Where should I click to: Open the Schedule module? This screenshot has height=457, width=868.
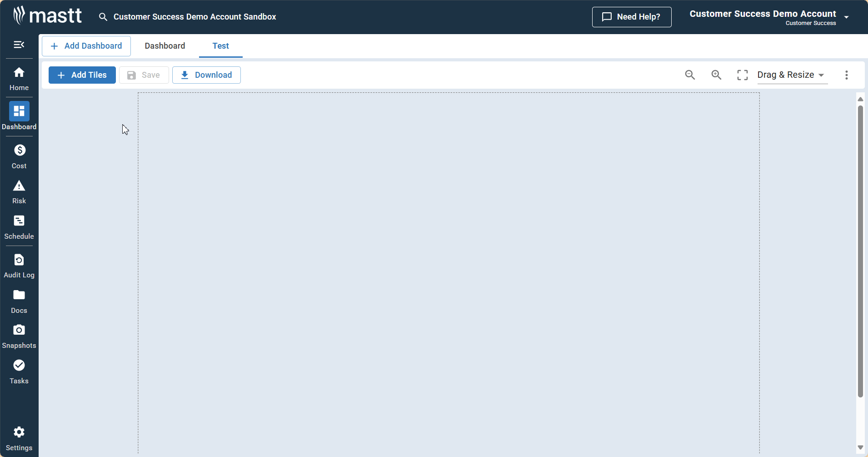[x=19, y=227]
